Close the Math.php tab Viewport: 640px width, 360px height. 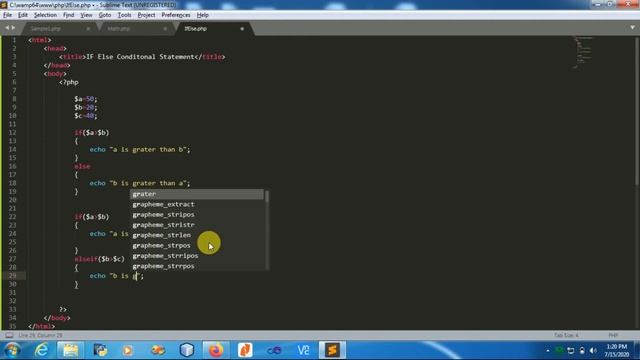click(165, 29)
